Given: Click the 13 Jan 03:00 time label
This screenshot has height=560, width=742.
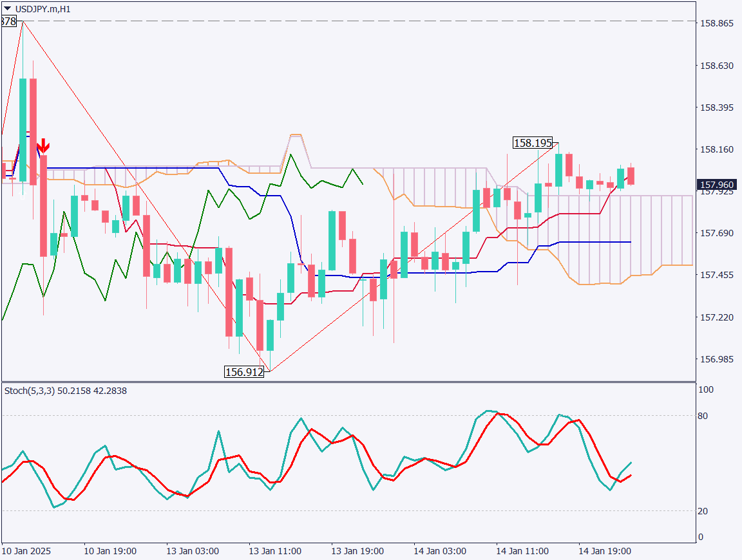Looking at the screenshot, I should point(193,552).
